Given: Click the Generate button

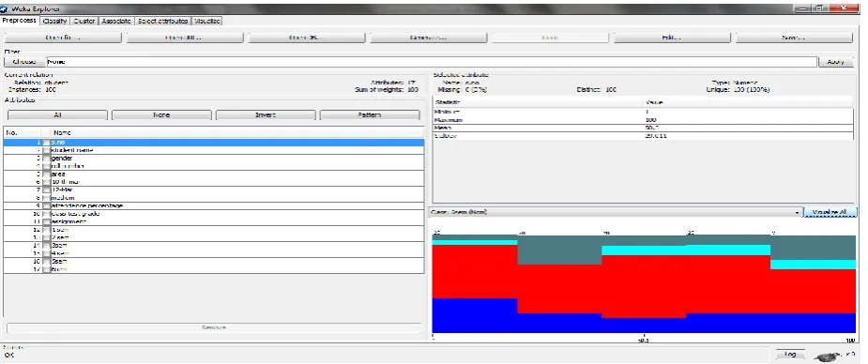Looking at the screenshot, I should pos(429,38).
